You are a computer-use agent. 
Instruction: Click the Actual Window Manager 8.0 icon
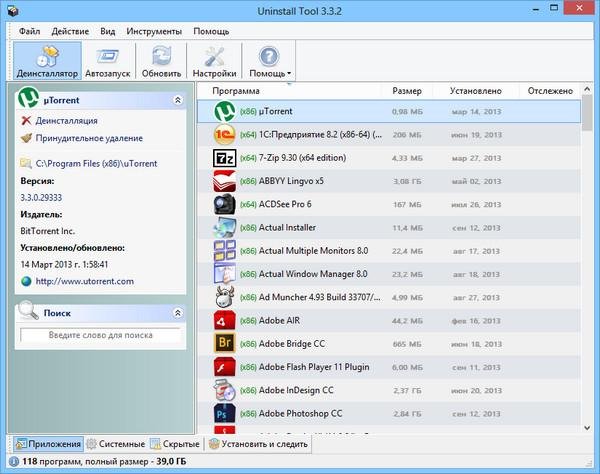[x=225, y=274]
